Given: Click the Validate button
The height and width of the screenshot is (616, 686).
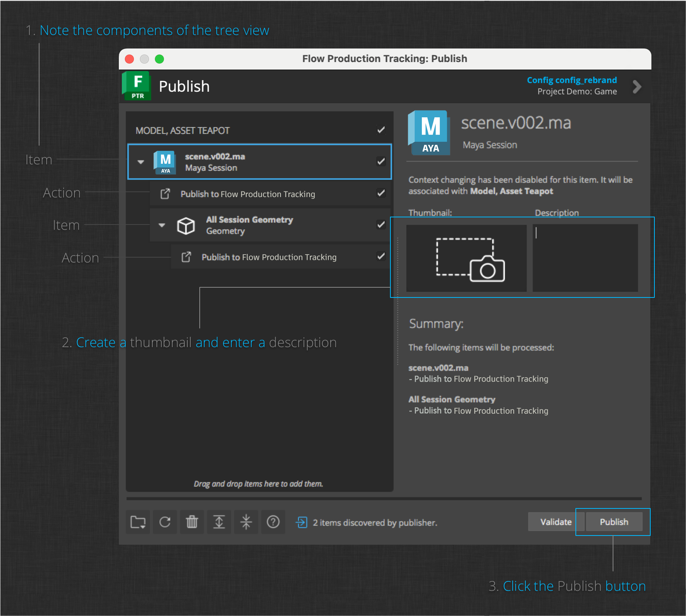Looking at the screenshot, I should tap(556, 522).
